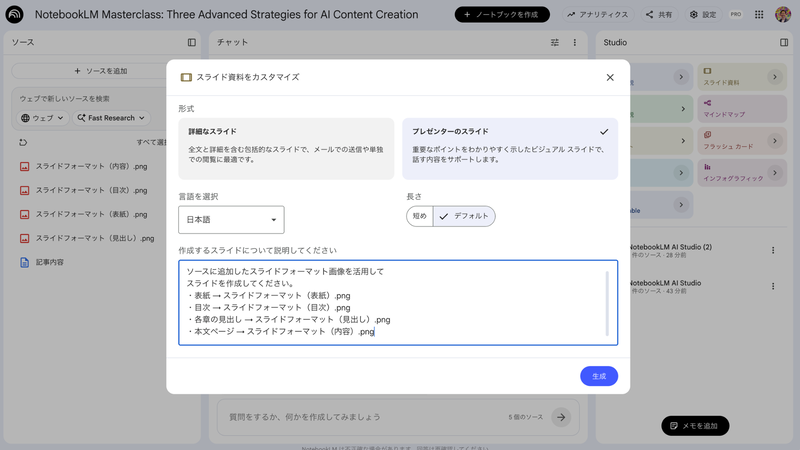800x450 pixels.
Task: Click the 共有 share button
Action: coord(659,14)
